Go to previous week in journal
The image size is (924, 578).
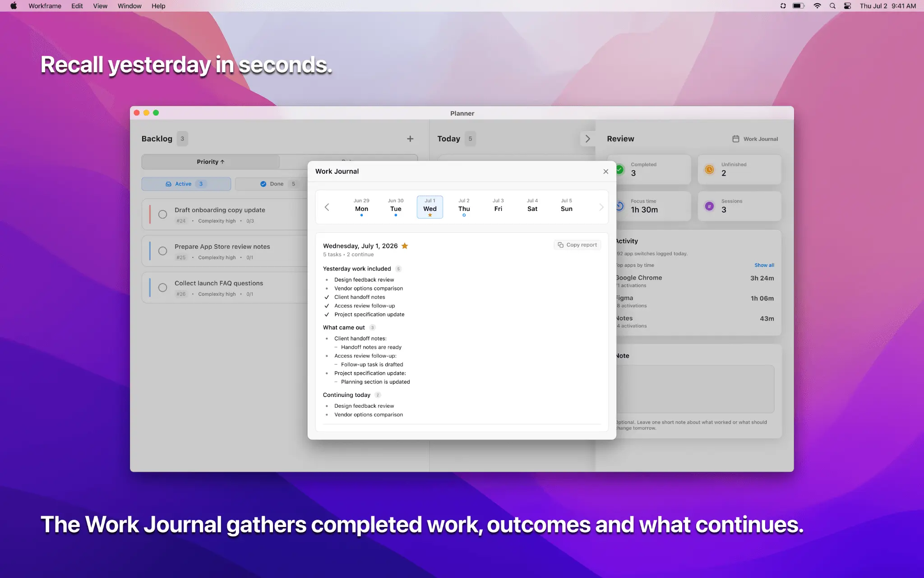point(327,207)
